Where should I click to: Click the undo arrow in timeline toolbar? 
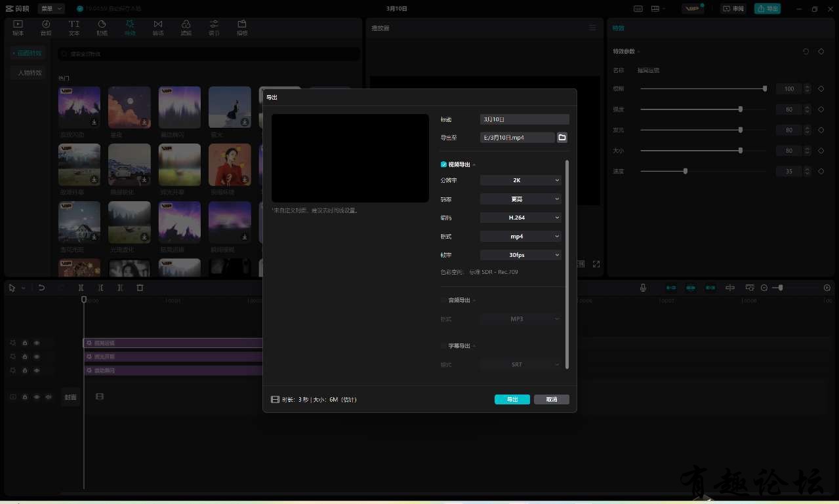(x=41, y=288)
